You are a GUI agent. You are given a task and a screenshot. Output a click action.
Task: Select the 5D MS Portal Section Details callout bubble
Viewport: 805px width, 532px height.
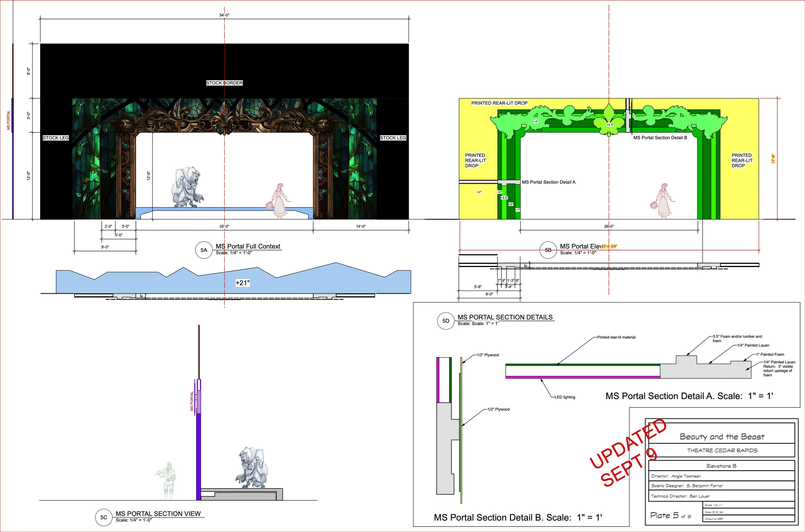click(446, 320)
